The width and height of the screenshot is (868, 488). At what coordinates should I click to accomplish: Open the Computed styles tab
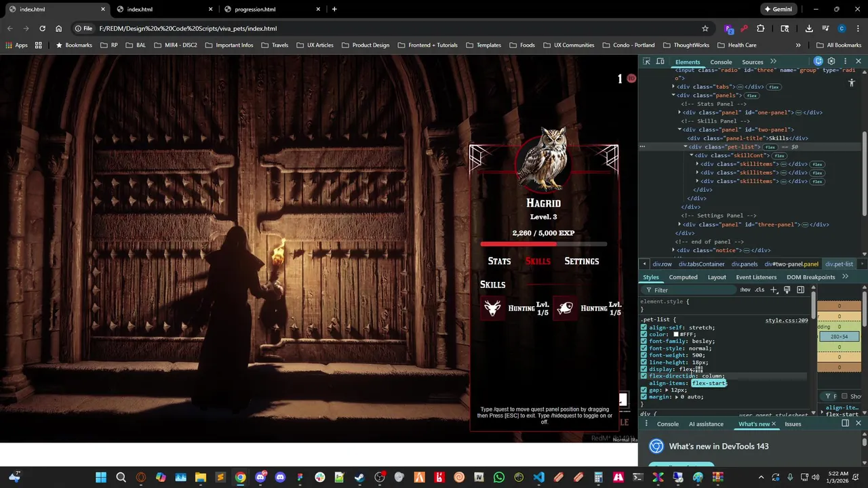coord(683,277)
